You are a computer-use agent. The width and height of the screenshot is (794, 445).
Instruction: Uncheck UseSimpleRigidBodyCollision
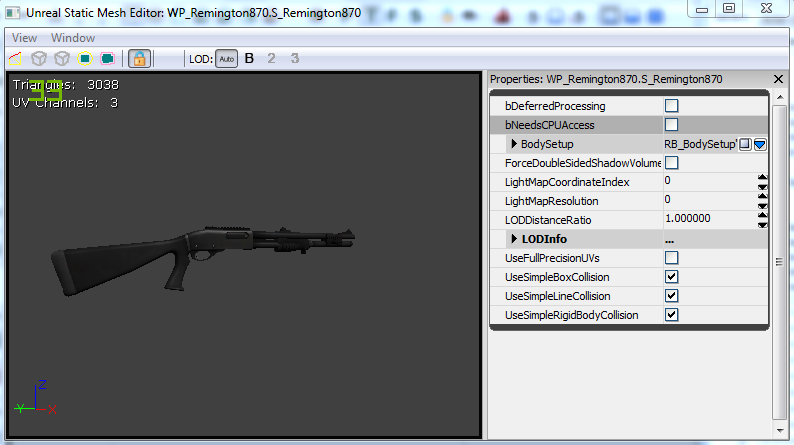coord(671,315)
